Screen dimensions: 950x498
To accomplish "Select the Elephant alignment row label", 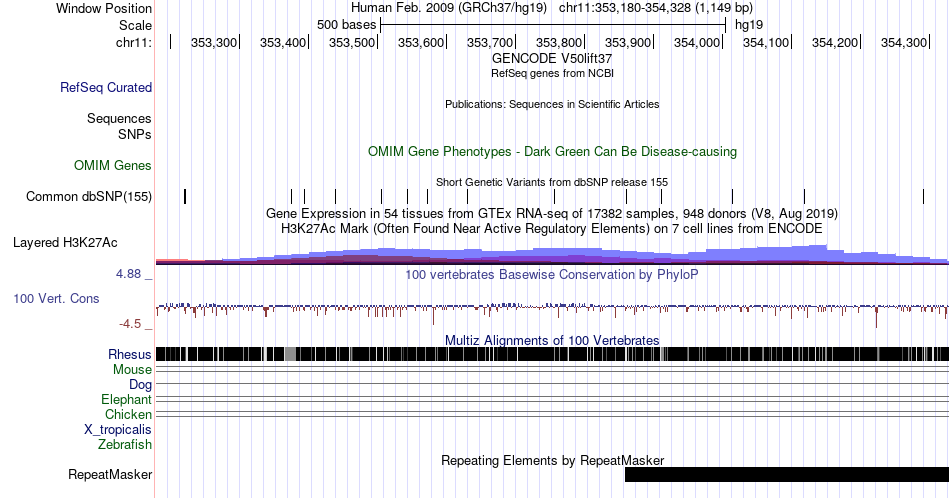I will [127, 400].
